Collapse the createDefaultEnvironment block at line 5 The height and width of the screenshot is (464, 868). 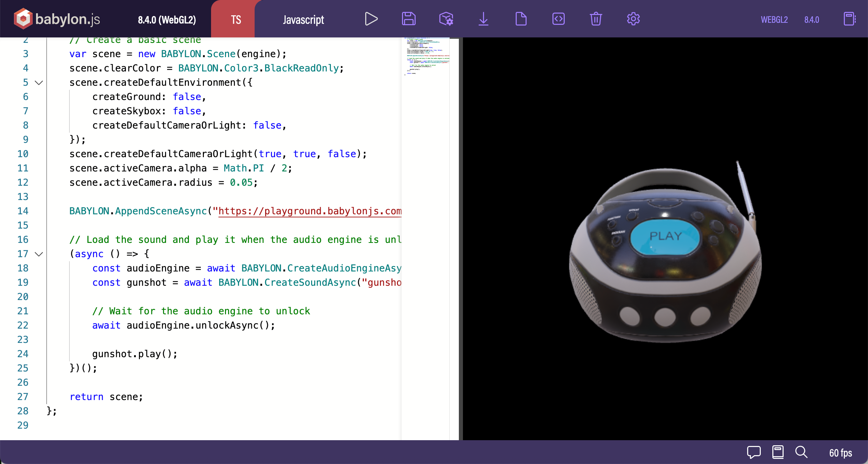(38, 83)
